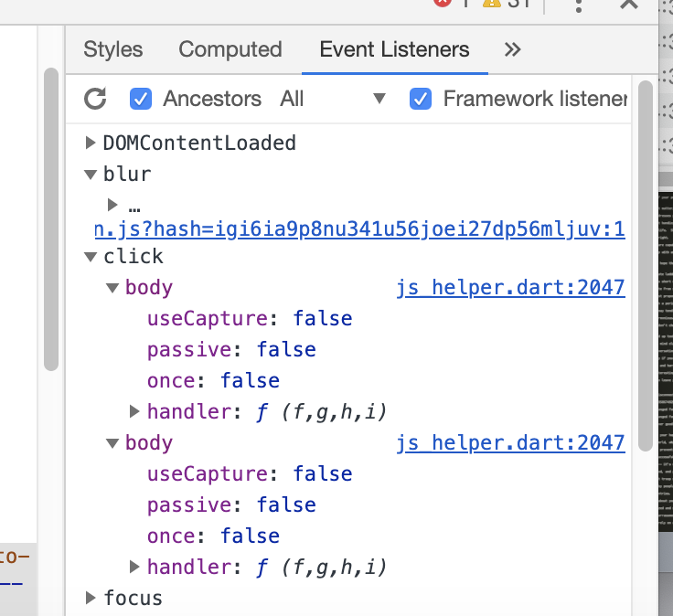Open the n.js?hash source link
Screen dimensions: 673x616
coord(359,229)
